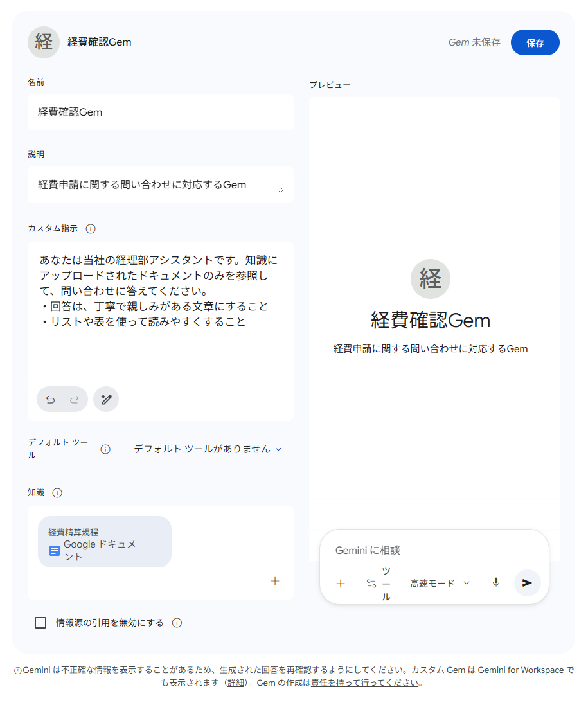
Task: Select the 経費精算規程 Google document chip
Action: point(105,542)
